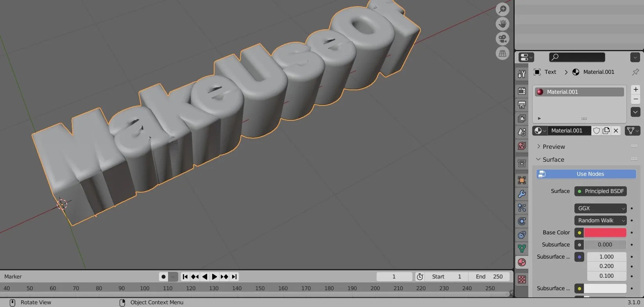Jump to previous keyframe
Viewport: 644px width, 307px height.
click(x=195, y=277)
